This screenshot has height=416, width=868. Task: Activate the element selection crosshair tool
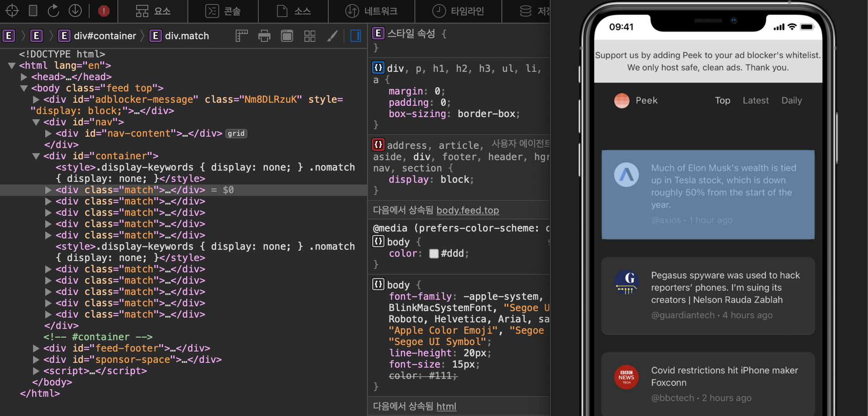click(12, 10)
